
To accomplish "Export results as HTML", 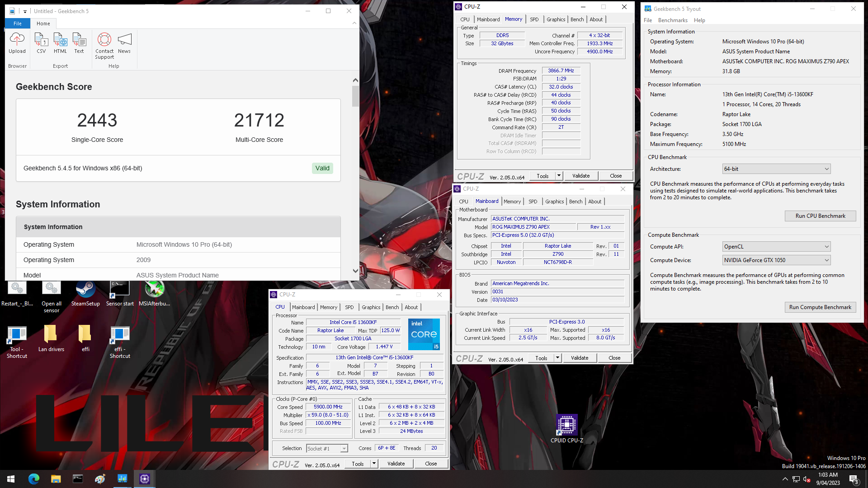I will coord(60,43).
